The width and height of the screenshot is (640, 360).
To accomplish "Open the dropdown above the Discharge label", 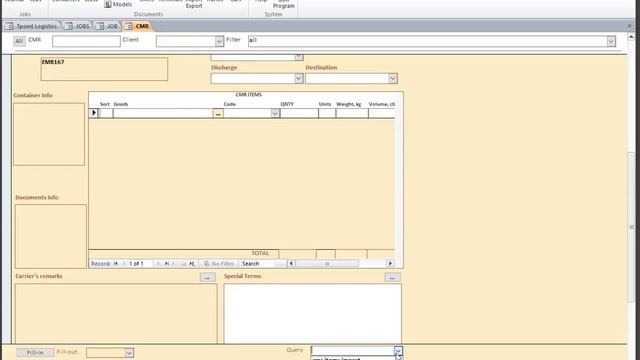I will point(298,57).
